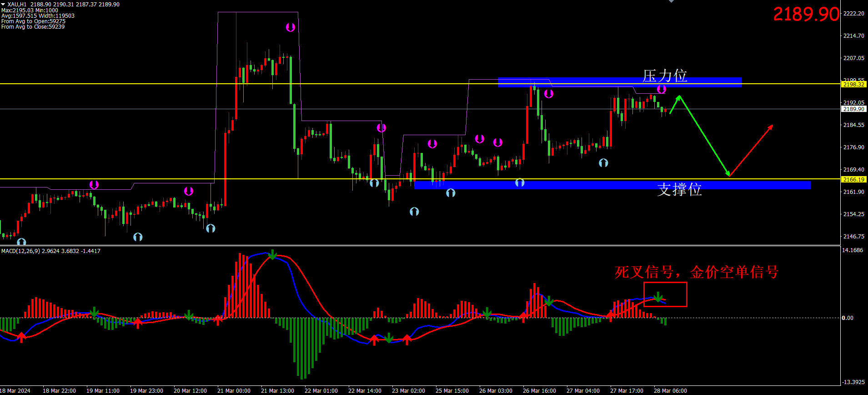The width and height of the screenshot is (868, 395).
Task: Click the green down arrow at the MACD peak
Action: tap(272, 254)
